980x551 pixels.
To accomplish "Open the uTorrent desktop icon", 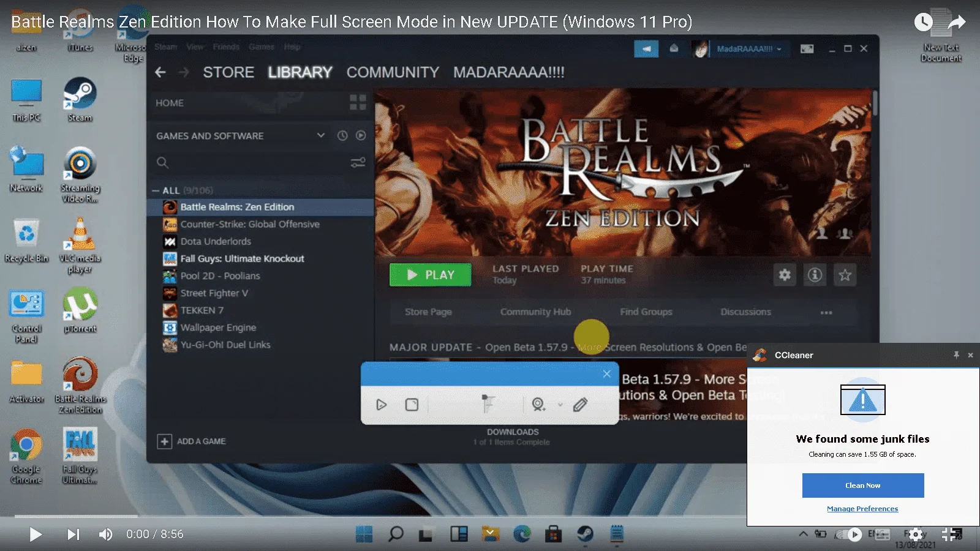I will coord(80,310).
